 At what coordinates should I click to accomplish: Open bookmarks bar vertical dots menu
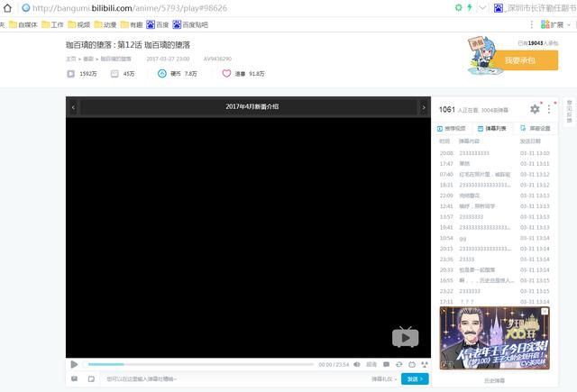click(531, 24)
